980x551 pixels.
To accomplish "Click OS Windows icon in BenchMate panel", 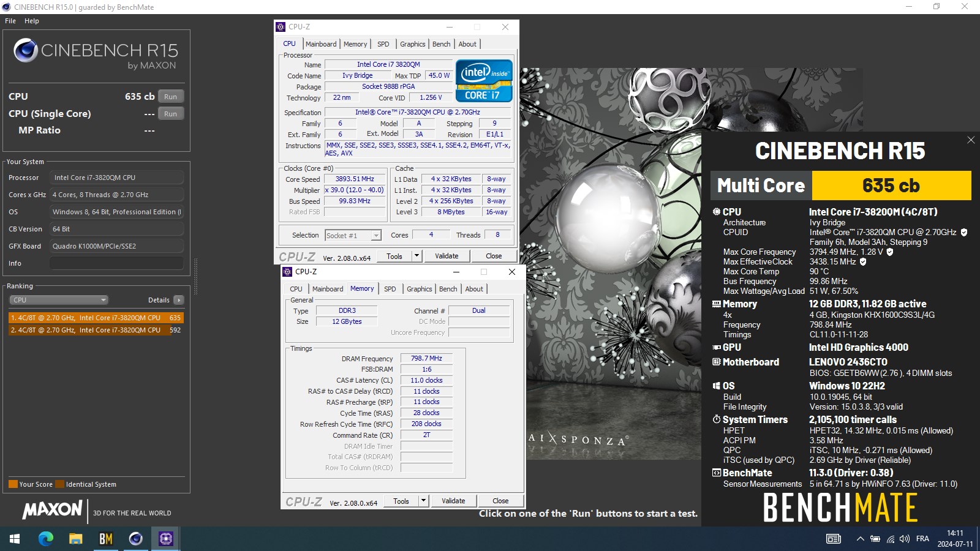I will (717, 386).
